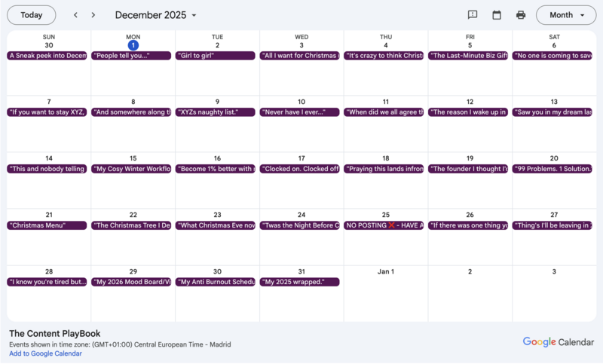Open "XYZs naughty list." event
The height and width of the screenshot is (364, 603).
217,112
